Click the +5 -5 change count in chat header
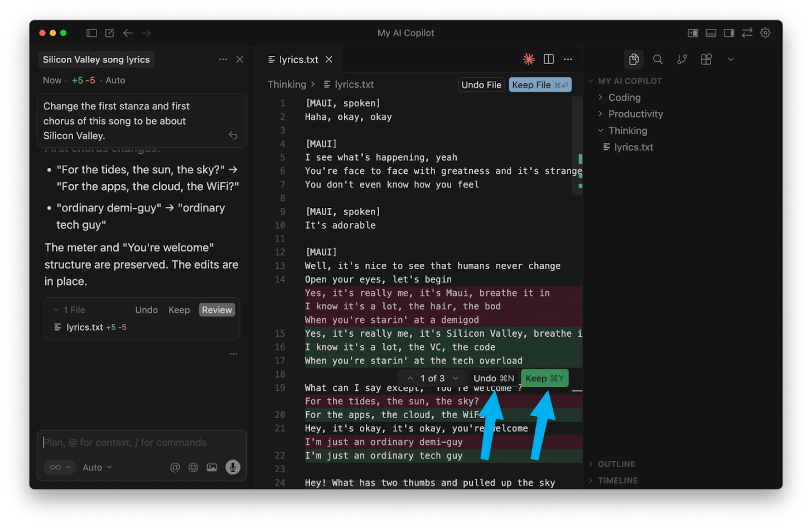This screenshot has height=528, width=812. [83, 80]
